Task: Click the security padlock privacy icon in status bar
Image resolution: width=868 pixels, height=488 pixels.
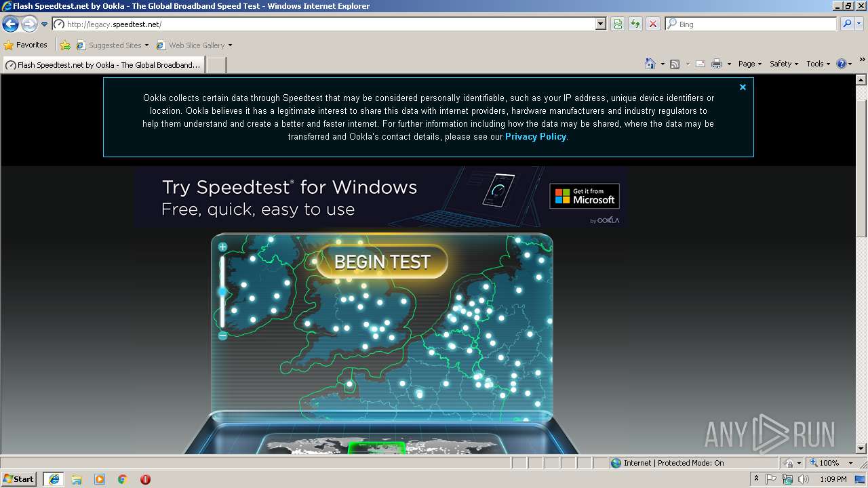Action: [789, 463]
